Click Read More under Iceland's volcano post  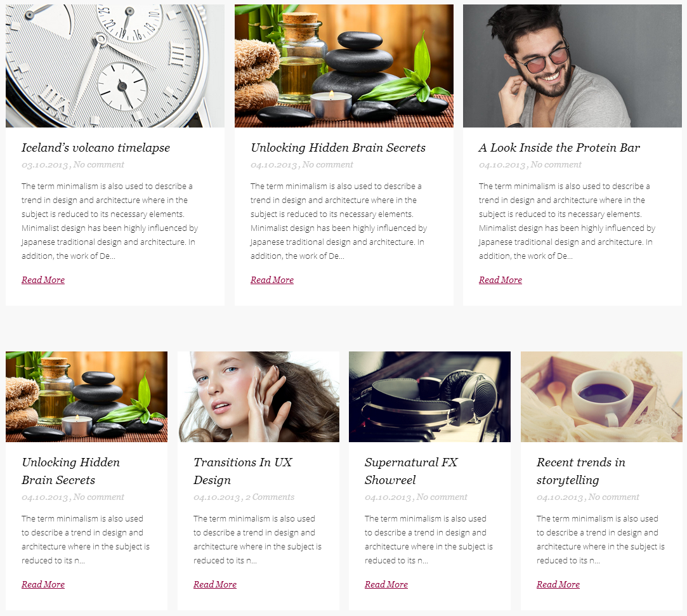coord(43,280)
